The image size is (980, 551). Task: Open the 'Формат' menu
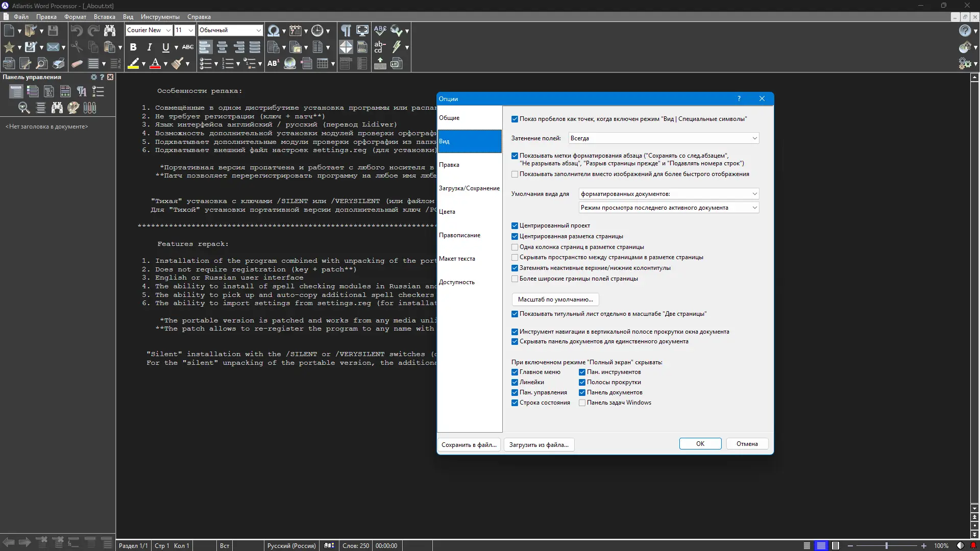[x=75, y=17]
